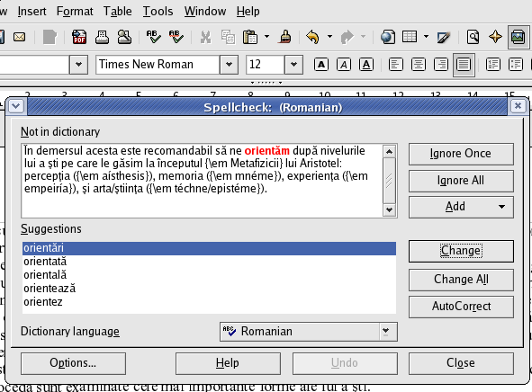The width and height of the screenshot is (532, 392).
Task: Click the Paste clipboard icon
Action: click(x=250, y=37)
